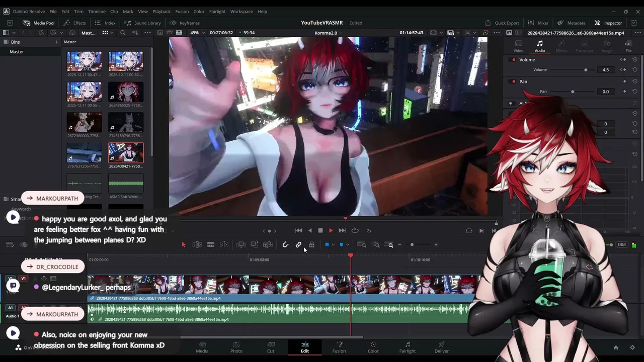The width and height of the screenshot is (644, 362).
Task: Toggle Position Lock padlock
Action: [x=312, y=245]
